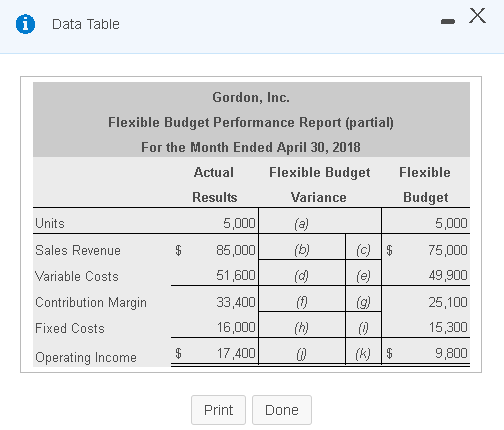Click the Gordon, Inc. heading

tap(251, 97)
